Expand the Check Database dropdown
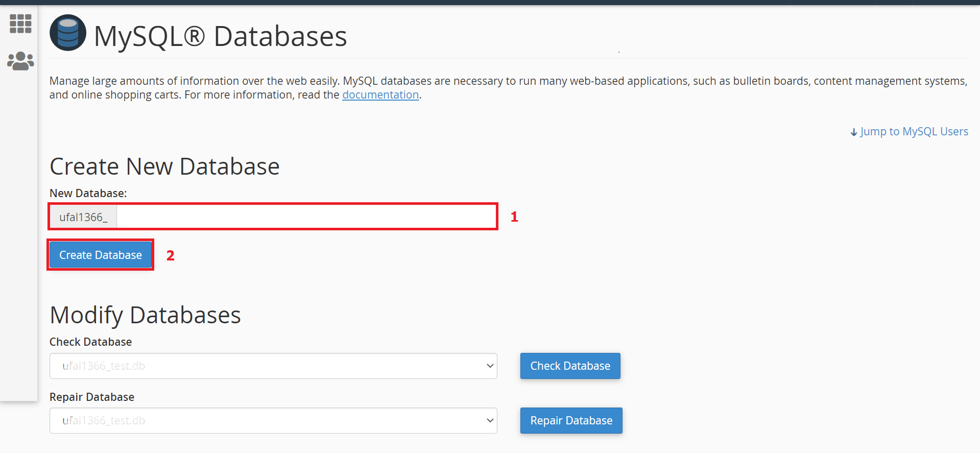980x453 pixels. pos(273,366)
